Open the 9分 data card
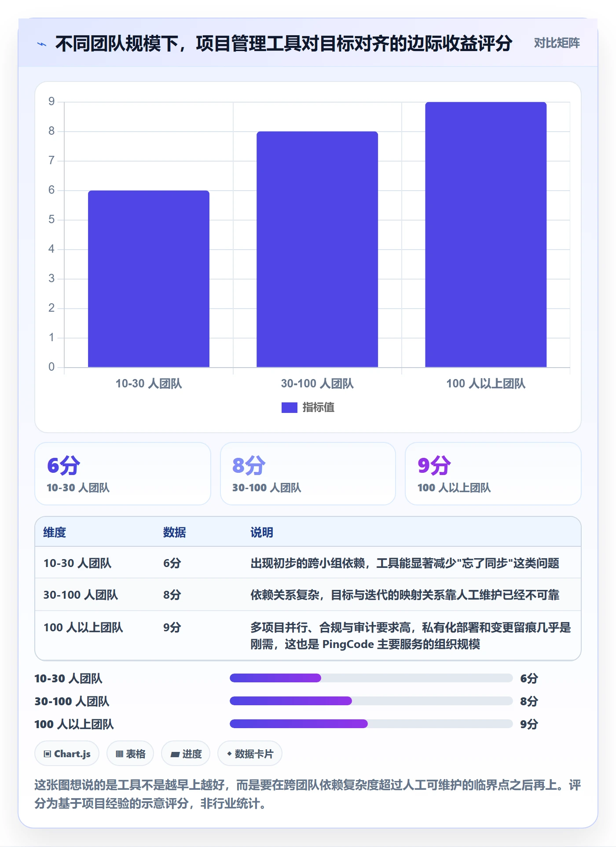616x847 pixels. (493, 474)
